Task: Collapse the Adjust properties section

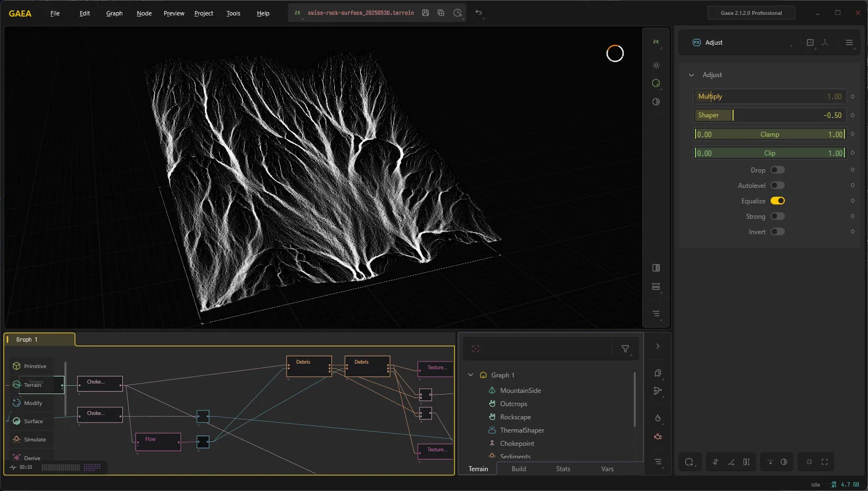Action: click(x=691, y=75)
